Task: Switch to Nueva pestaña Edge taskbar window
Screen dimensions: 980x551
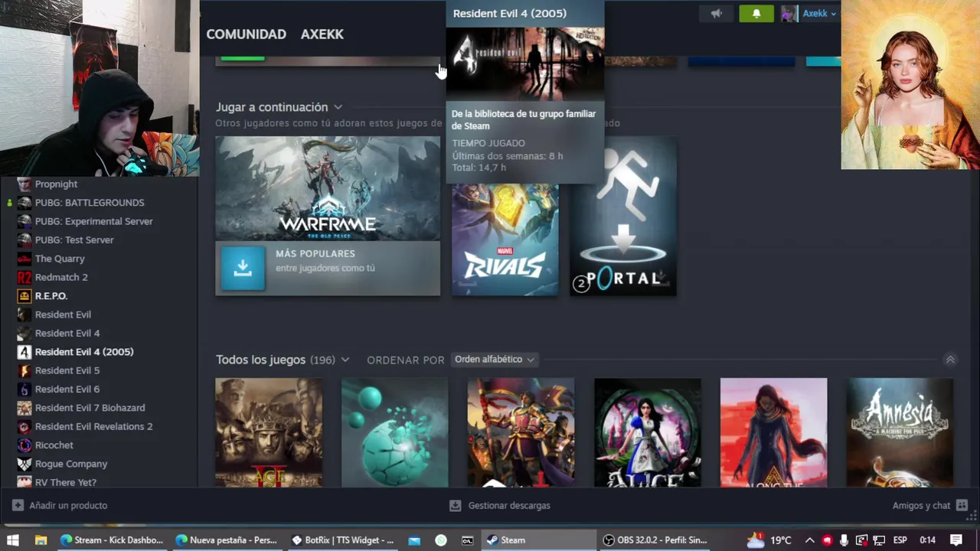Action: coord(227,540)
